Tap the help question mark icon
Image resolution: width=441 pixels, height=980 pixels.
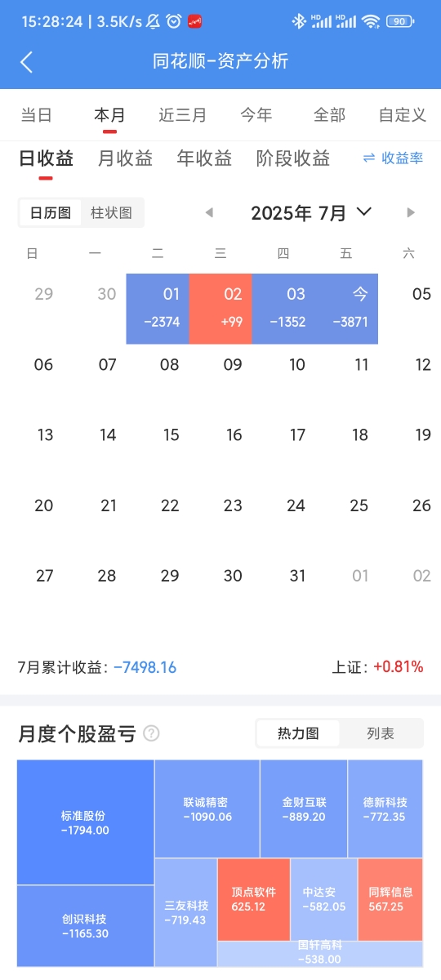click(x=151, y=733)
